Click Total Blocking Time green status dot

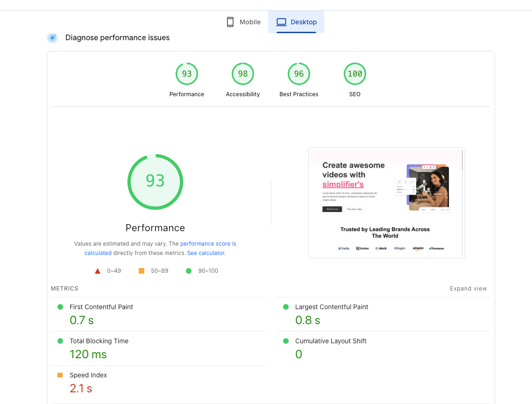click(x=60, y=341)
